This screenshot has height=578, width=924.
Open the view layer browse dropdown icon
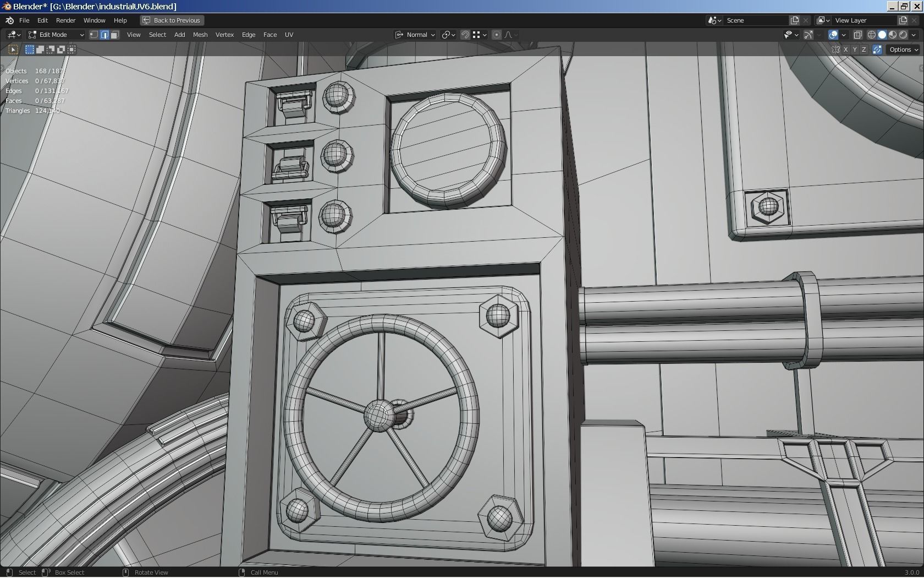coord(823,20)
